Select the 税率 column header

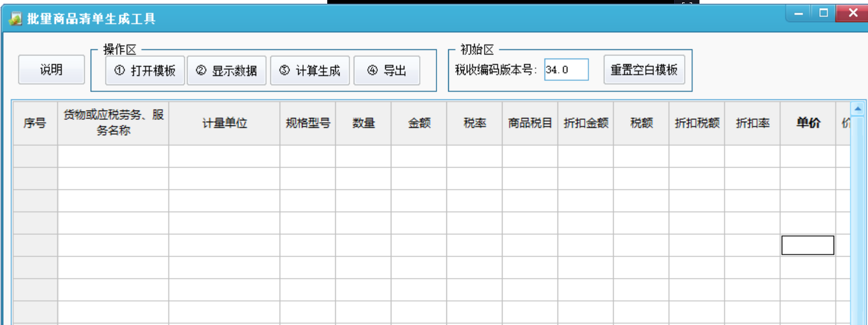pyautogui.click(x=474, y=123)
